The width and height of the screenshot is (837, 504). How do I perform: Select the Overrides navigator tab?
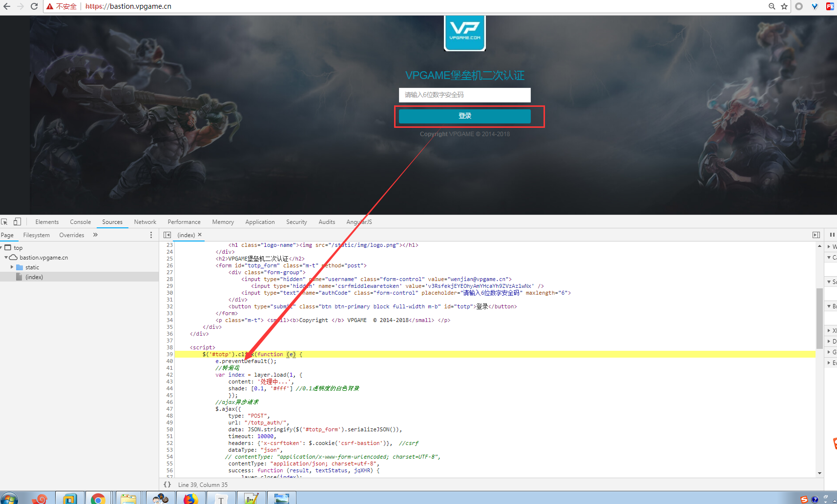point(72,235)
